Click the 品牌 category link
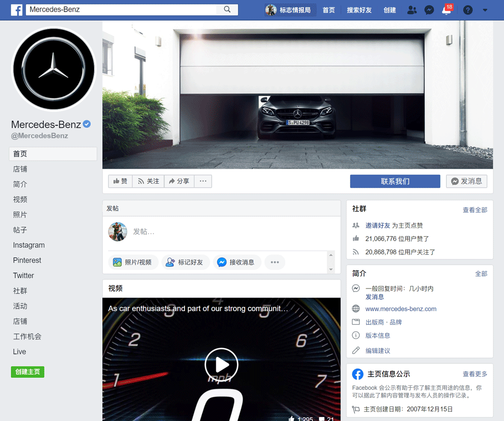The width and height of the screenshot is (504, 421). coord(396,322)
